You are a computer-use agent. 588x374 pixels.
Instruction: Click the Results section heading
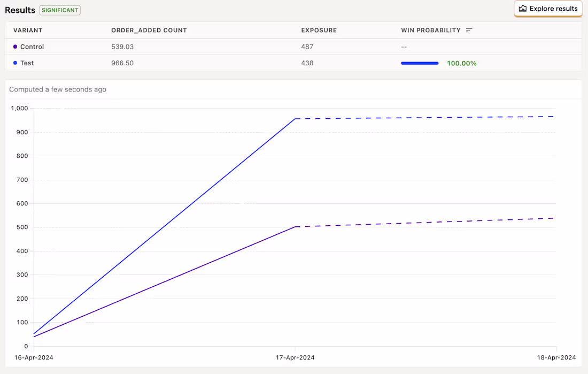(x=20, y=10)
